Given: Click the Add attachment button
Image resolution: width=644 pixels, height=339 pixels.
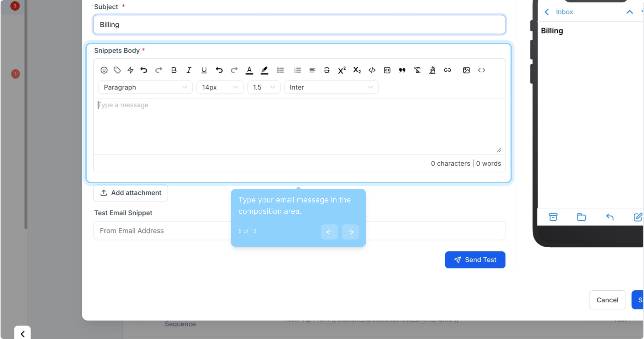Looking at the screenshot, I should tap(131, 193).
